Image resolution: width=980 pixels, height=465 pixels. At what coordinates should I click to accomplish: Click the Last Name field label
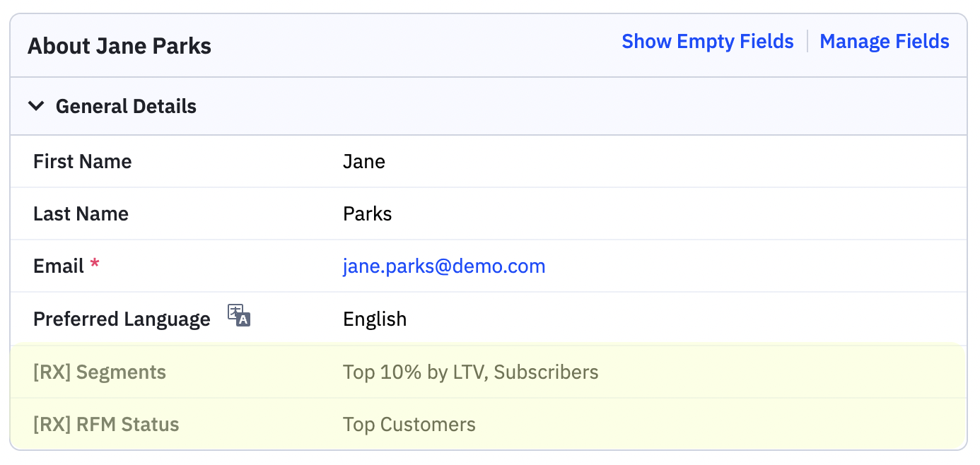81,214
